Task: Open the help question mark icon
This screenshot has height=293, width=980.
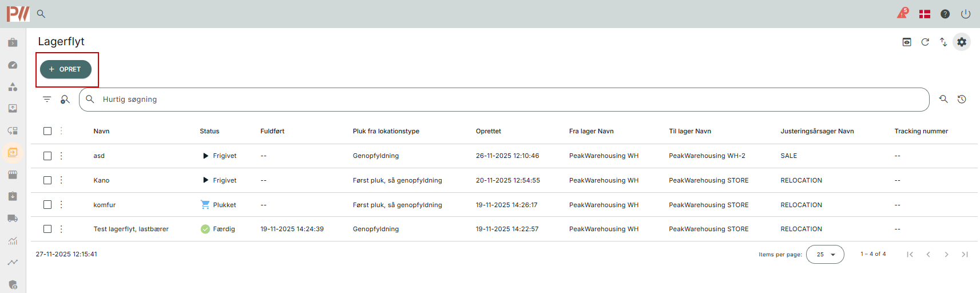Action: 945,14
